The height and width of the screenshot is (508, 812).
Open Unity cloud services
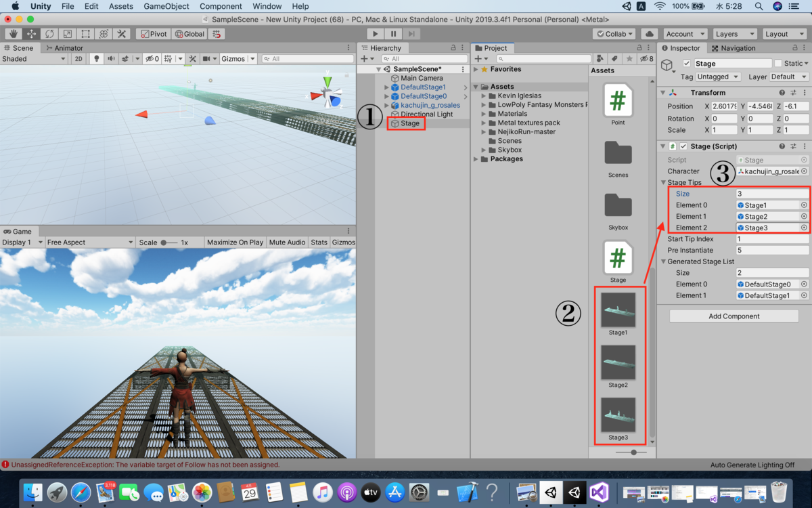coord(649,34)
